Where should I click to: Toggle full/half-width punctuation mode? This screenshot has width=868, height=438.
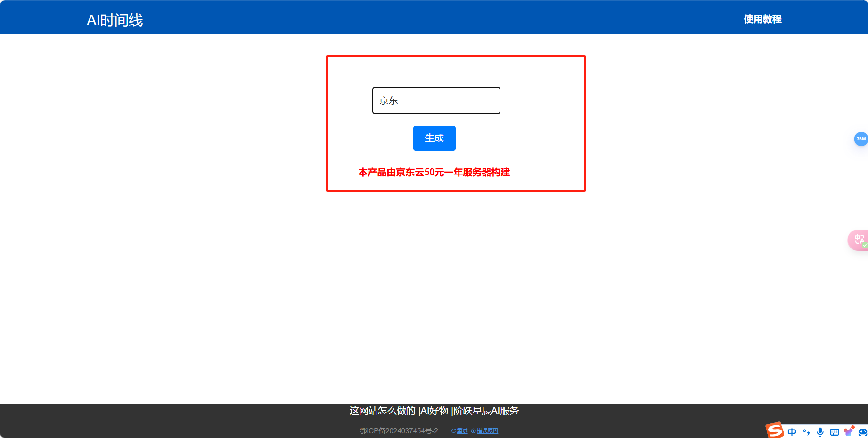click(807, 431)
